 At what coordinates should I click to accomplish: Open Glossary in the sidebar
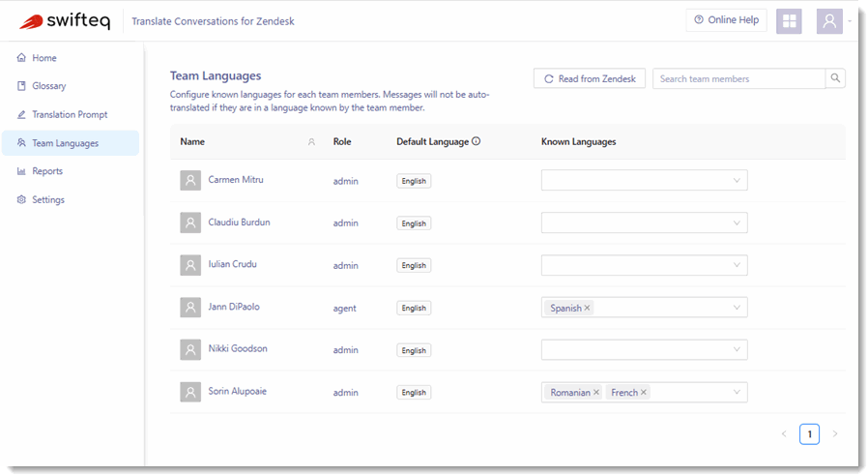[x=71, y=86]
